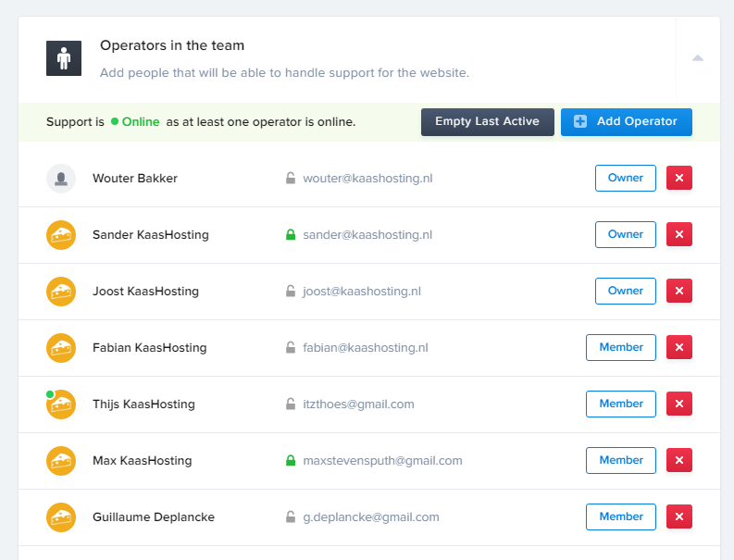Collapse the Operators in the team section
The height and width of the screenshot is (560, 734).
(698, 58)
